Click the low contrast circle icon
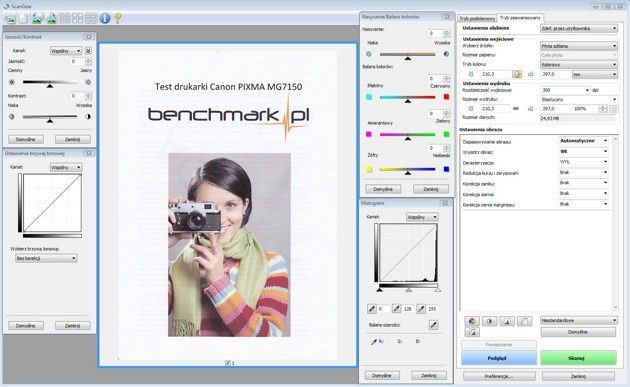Viewport: 630px width, 387px height. [12, 117]
